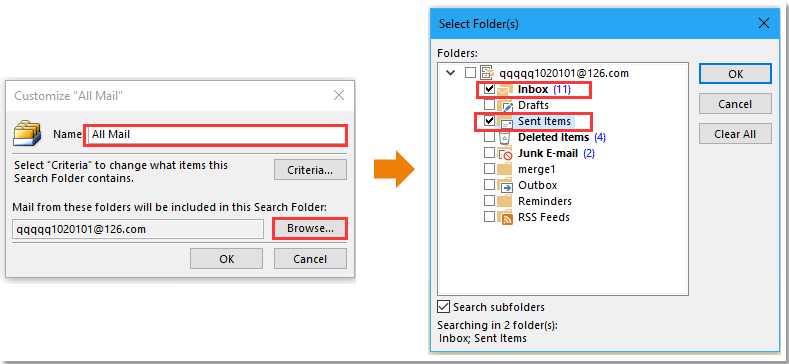Click the Drafts folder pencil icon
This screenshot has width=789, height=364.
(505, 106)
